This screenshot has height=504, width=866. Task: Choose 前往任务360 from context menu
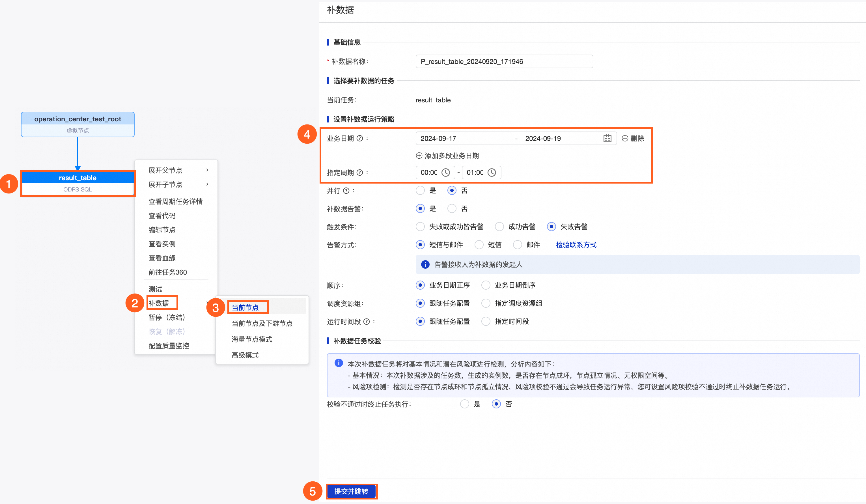click(x=168, y=272)
